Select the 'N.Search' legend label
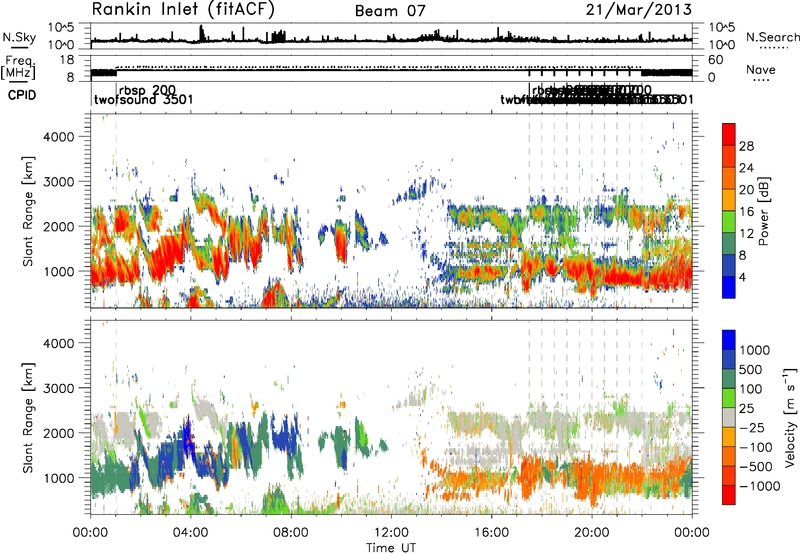Image resolution: width=800 pixels, height=554 pixels. click(772, 37)
